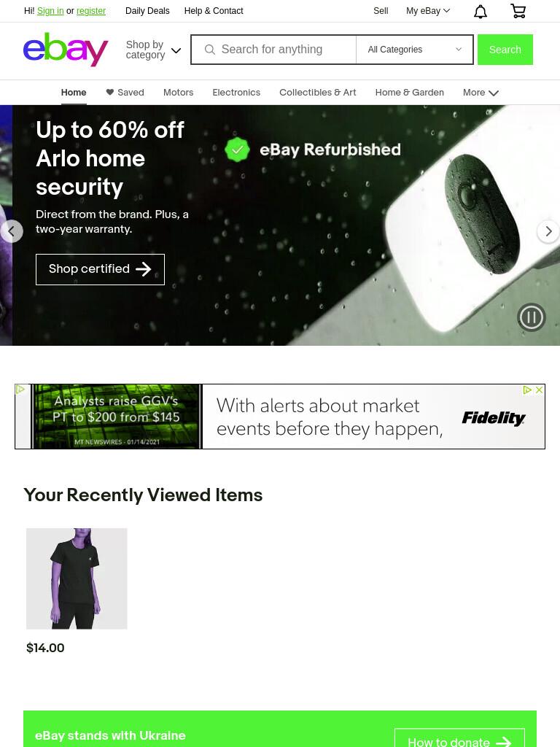Open the recently viewed black t-shirt thumbnail
Screen dimensions: 560x747
tap(77, 578)
